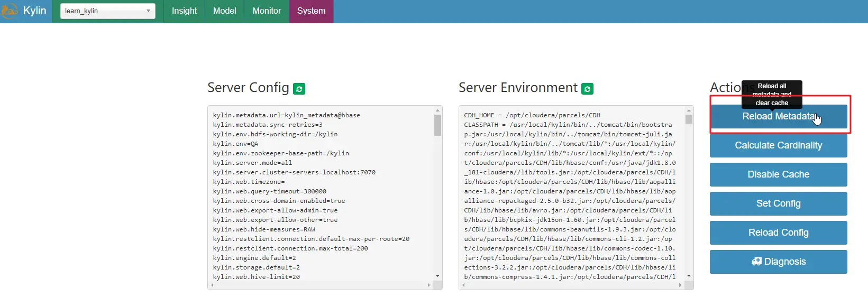Viewport: 868px width, 307px height.
Task: Click the kylin.engine.default=2 line
Action: [x=254, y=258]
